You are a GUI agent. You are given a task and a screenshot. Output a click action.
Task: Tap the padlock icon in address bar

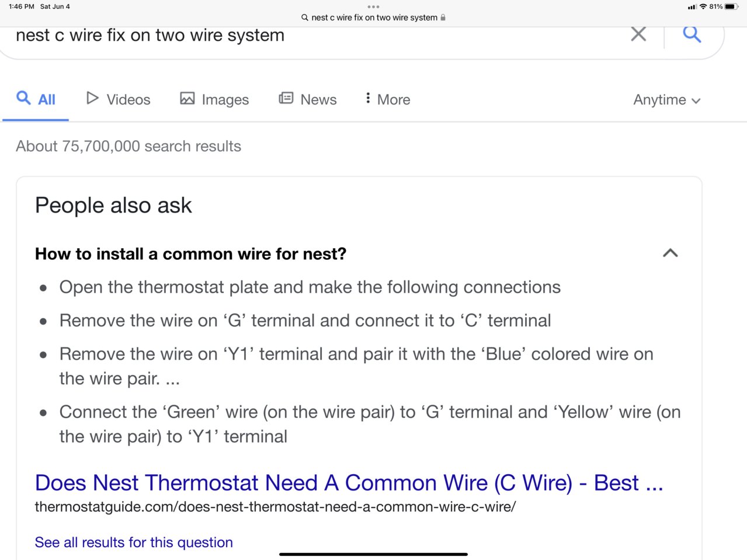click(443, 18)
